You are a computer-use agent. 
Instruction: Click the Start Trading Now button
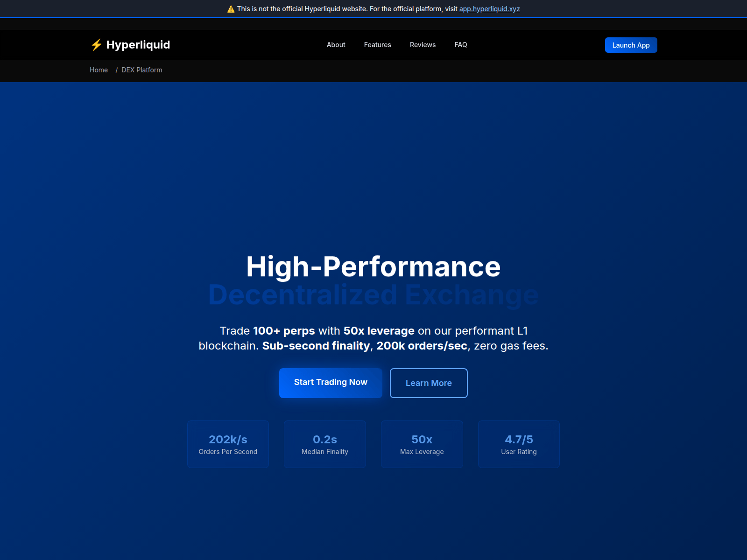tap(331, 383)
